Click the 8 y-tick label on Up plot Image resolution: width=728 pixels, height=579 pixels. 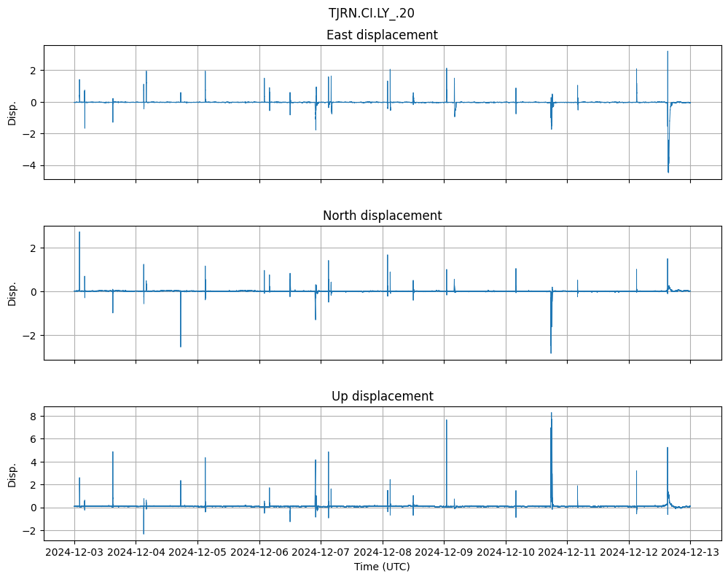[34, 416]
